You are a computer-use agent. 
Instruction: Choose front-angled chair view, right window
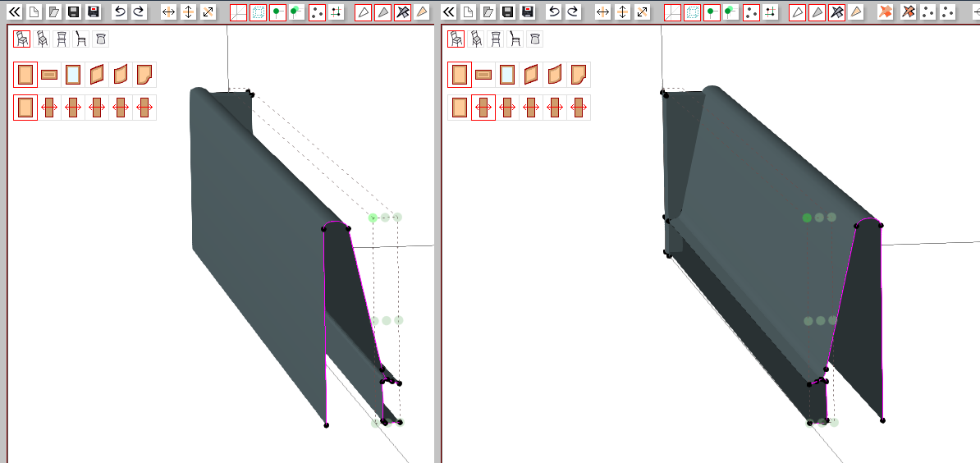point(456,39)
